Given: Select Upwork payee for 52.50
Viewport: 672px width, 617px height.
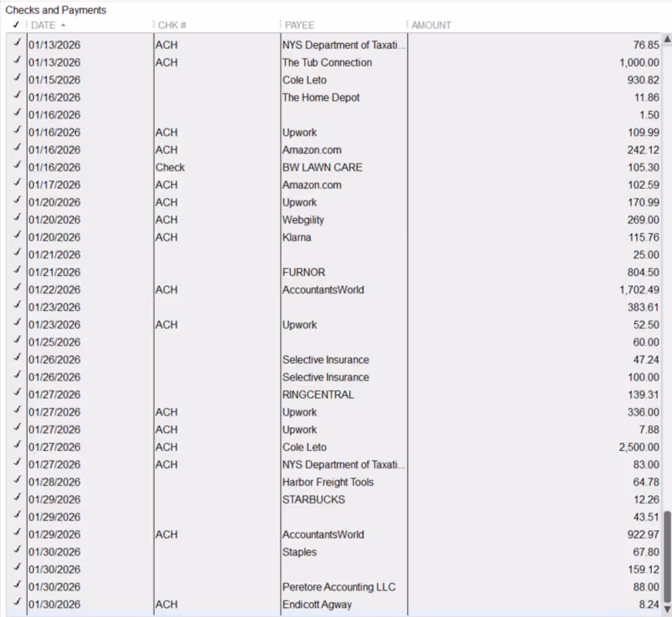Looking at the screenshot, I should pos(299,325).
